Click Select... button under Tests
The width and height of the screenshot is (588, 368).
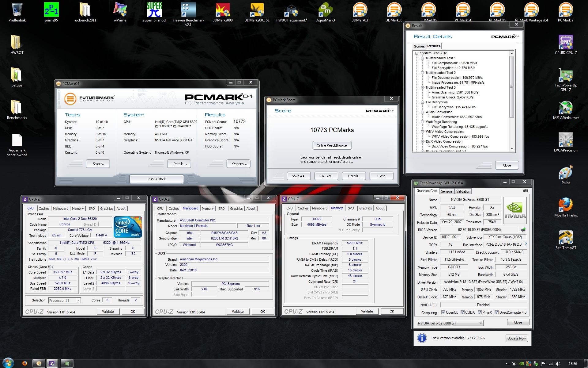tap(98, 164)
